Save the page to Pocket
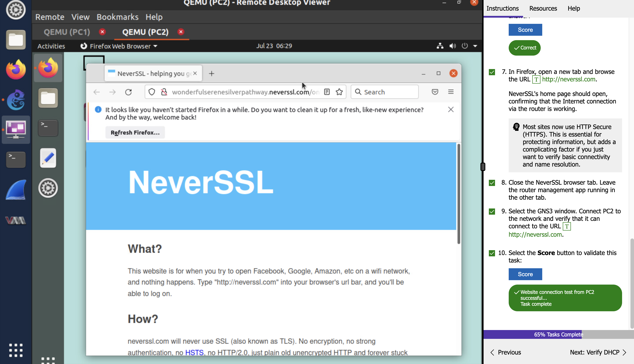 tap(435, 92)
